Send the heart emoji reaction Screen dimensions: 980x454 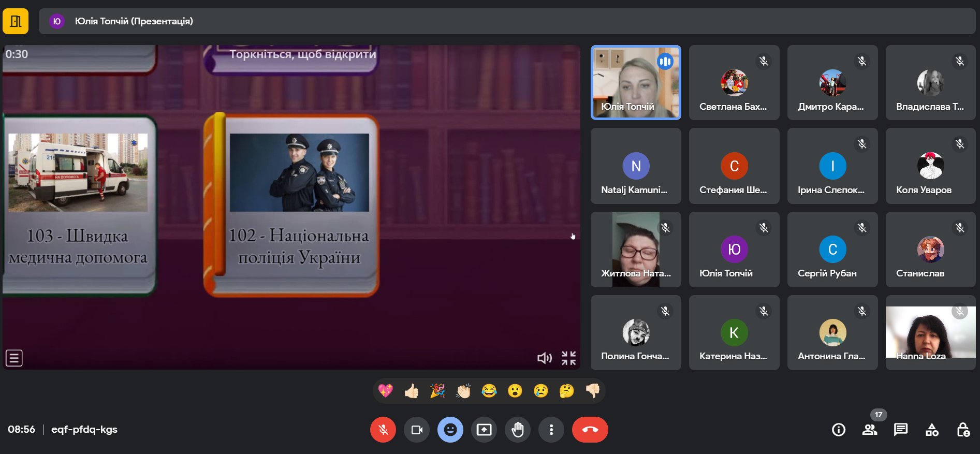point(386,391)
